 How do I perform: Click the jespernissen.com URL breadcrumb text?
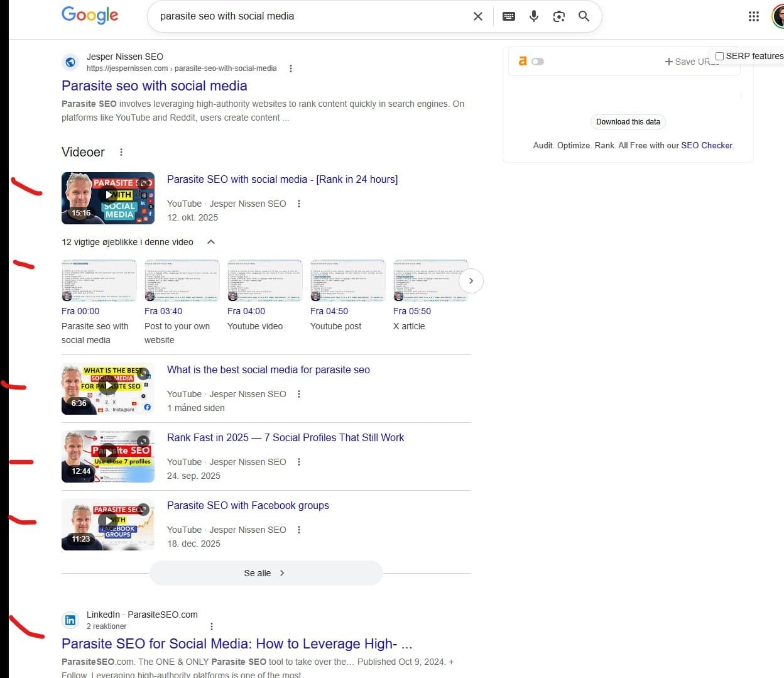[x=182, y=68]
